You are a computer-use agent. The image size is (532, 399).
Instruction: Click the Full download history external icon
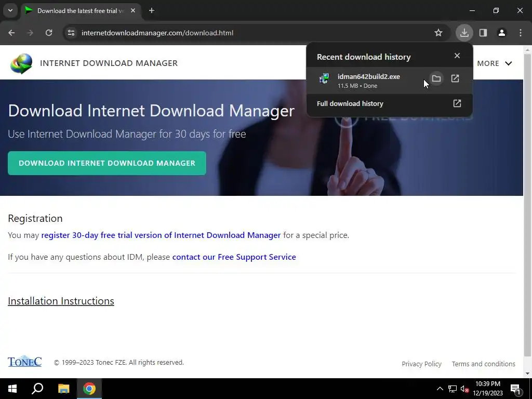pos(457,103)
